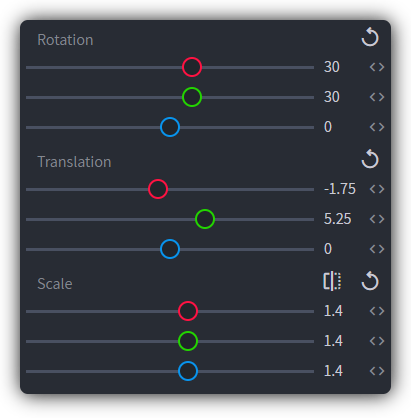Viewport: 411px width, 418px height.
Task: Reset Scale values with the reset icon
Action: [x=370, y=281]
